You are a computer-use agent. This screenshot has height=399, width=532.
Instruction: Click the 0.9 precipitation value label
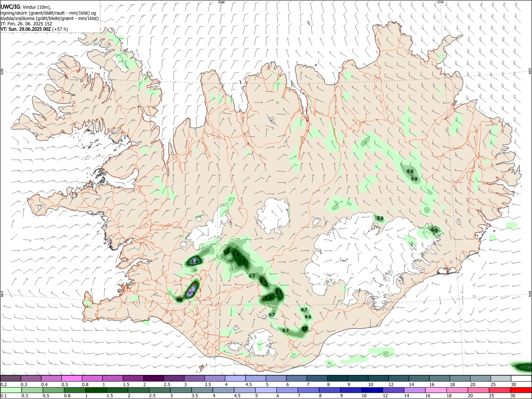[434, 230]
